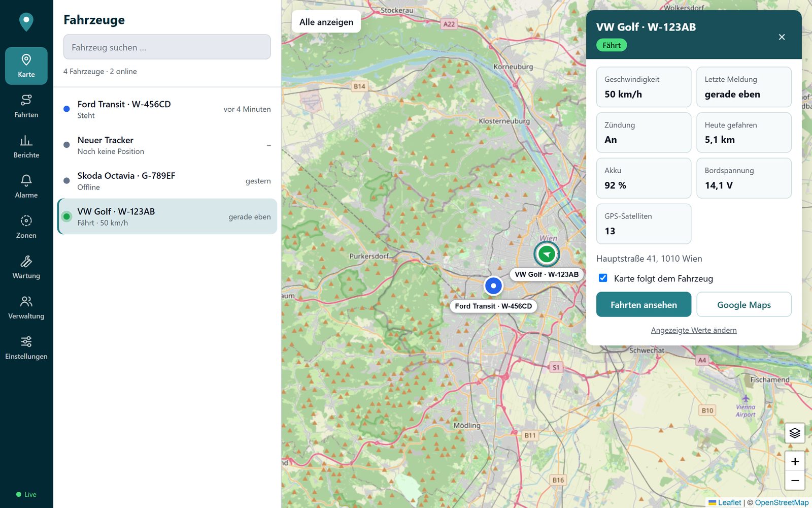Click the location pin logo at top
Image resolution: width=812 pixels, height=508 pixels.
coord(26,22)
